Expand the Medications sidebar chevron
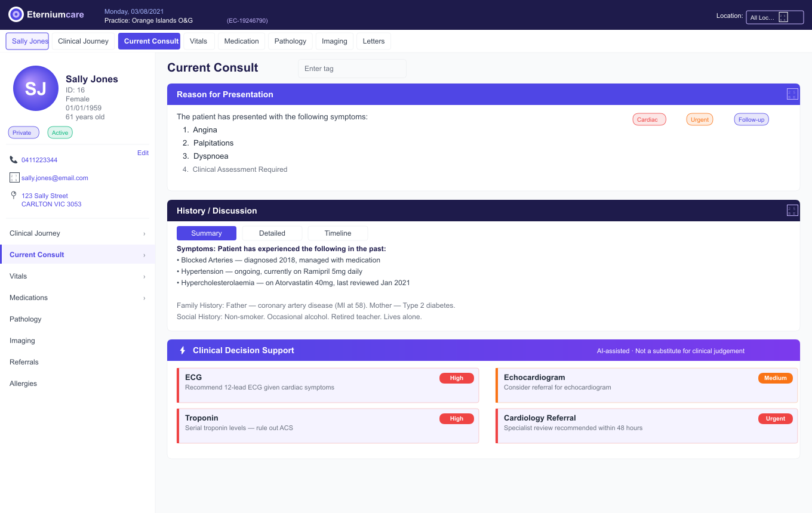 [144, 298]
